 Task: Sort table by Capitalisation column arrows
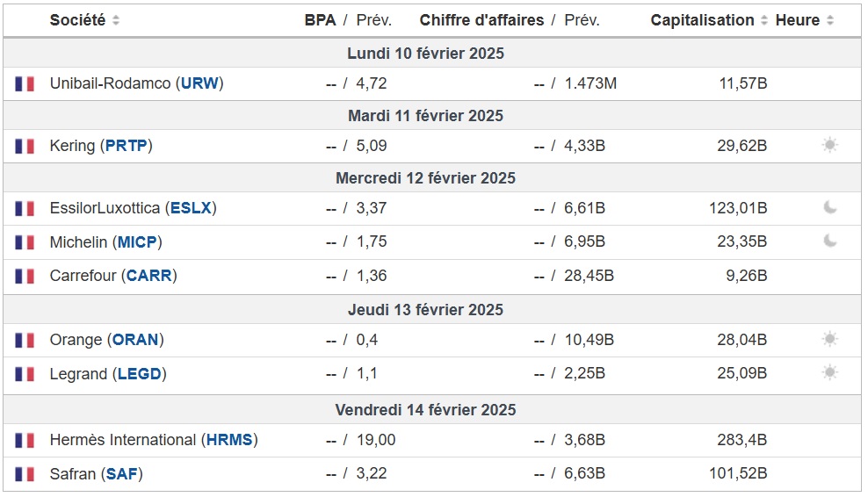[763, 20]
